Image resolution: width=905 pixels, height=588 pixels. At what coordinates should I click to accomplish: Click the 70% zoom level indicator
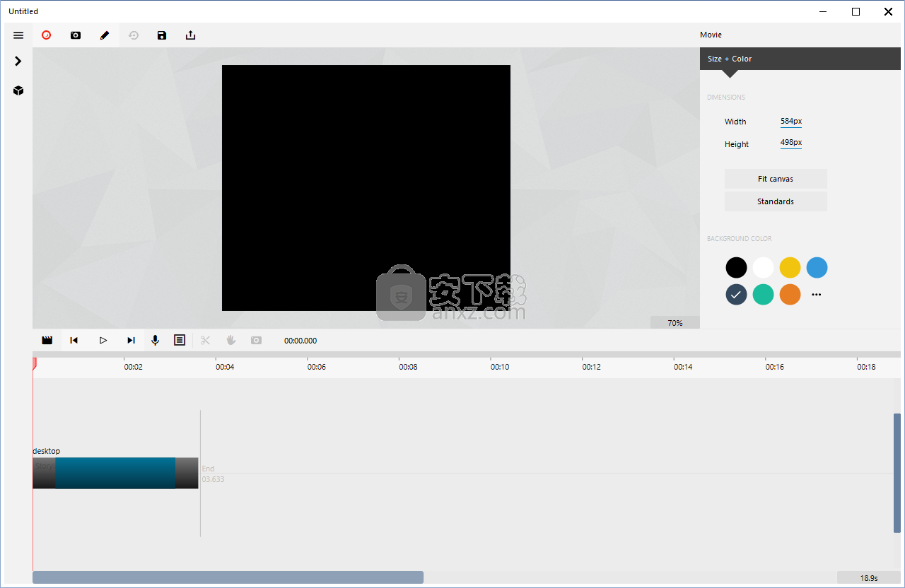click(x=675, y=322)
